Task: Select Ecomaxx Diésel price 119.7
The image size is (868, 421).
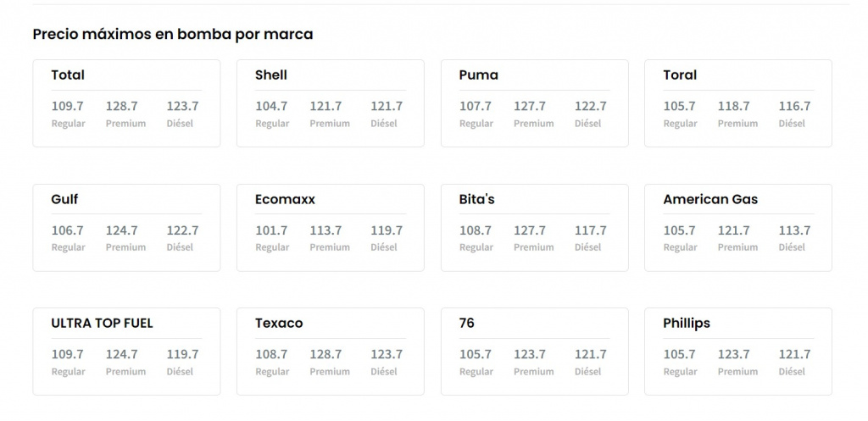Action: point(387,230)
